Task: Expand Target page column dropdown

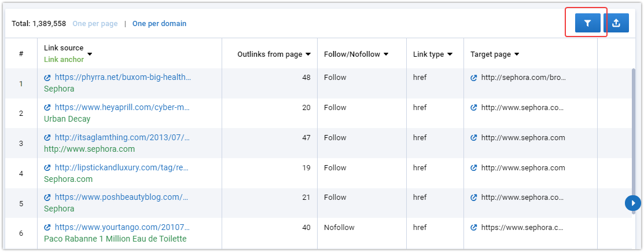Action: [517, 54]
